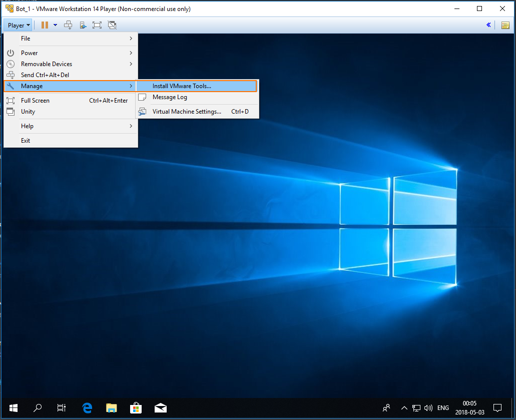Expand the Removable Devices submenu arrow
The image size is (516, 420).
coord(131,64)
